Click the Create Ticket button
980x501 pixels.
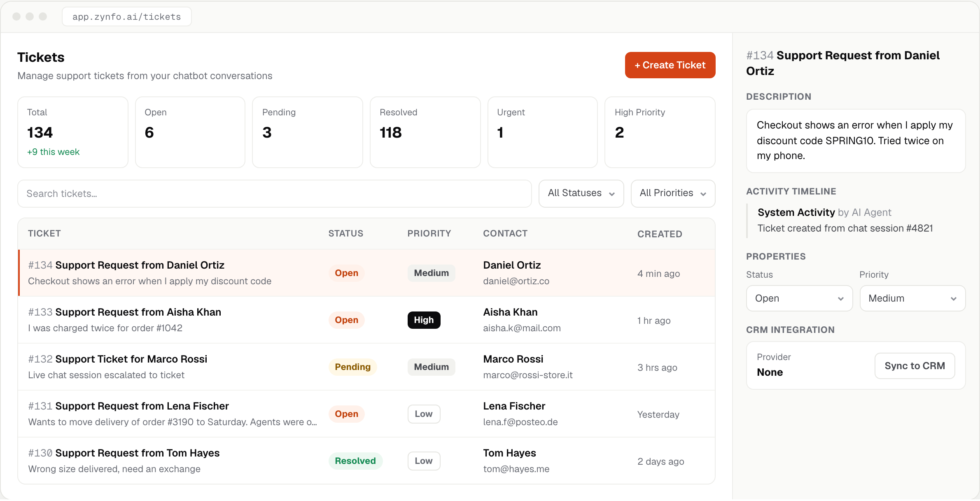670,65
